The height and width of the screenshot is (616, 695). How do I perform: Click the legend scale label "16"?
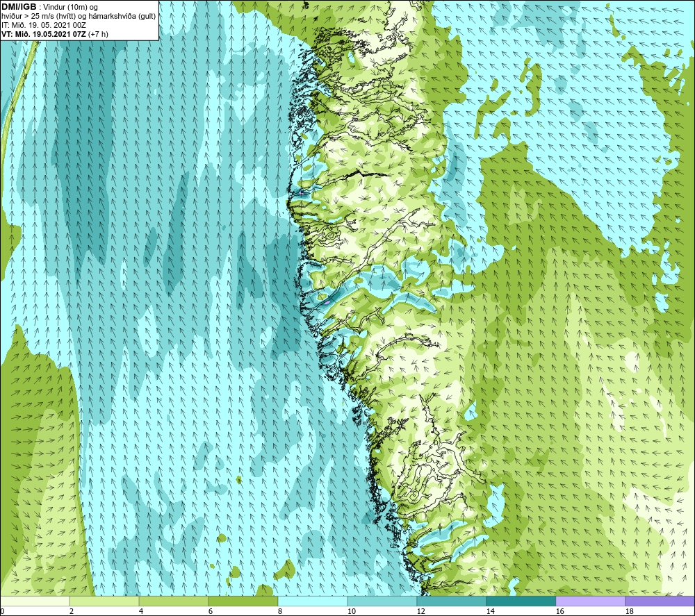coord(559,612)
